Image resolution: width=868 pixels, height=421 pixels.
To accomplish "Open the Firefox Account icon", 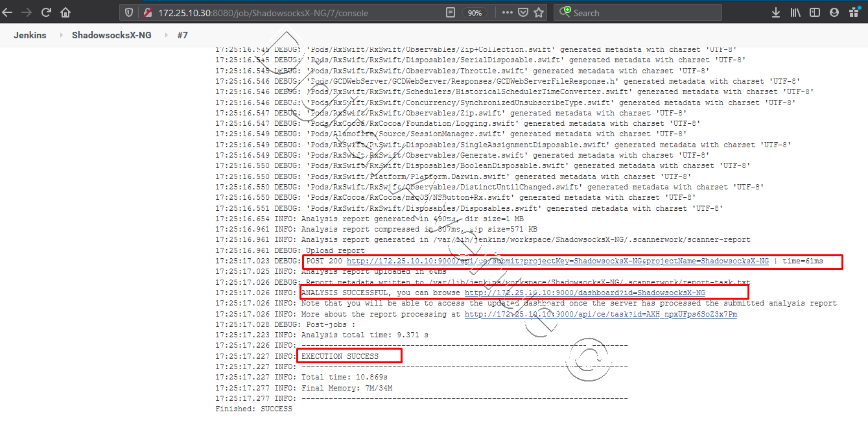I will pos(834,12).
